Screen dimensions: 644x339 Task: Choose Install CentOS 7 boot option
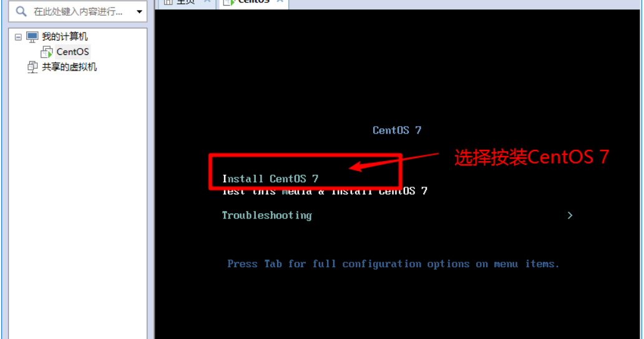pos(270,179)
